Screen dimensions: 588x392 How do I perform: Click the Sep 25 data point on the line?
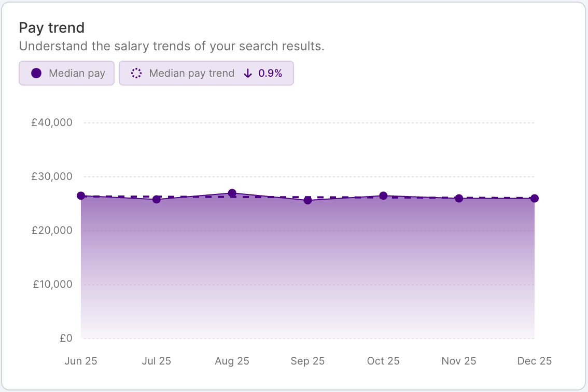click(307, 199)
